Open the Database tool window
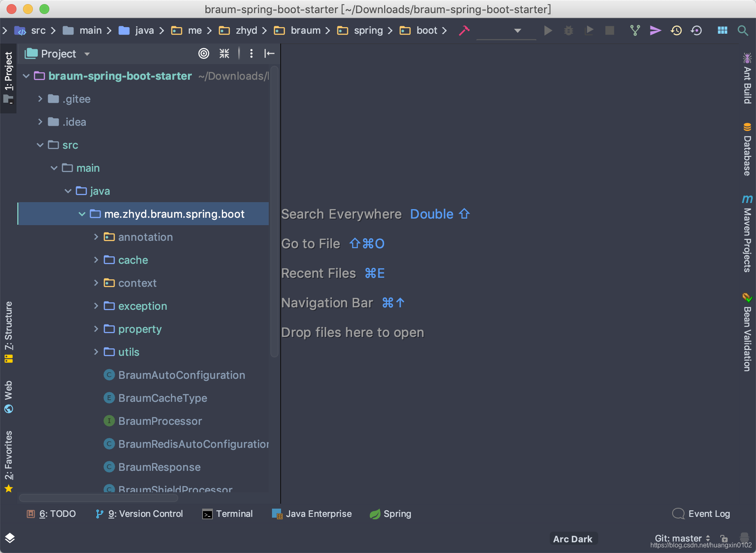756x553 pixels. point(747,149)
